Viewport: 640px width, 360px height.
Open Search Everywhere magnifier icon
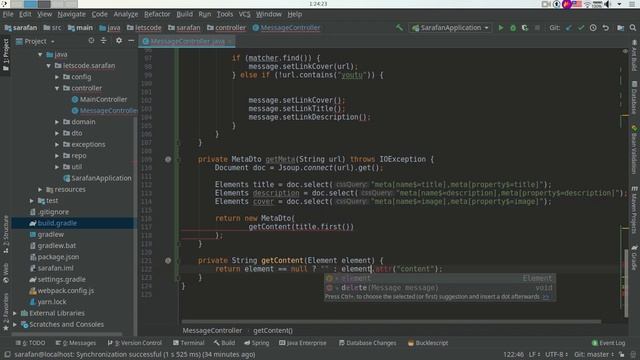[633, 28]
